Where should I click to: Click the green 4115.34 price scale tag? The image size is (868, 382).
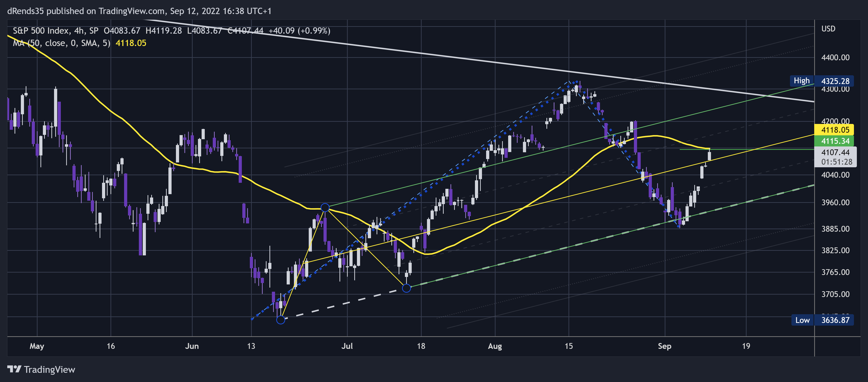(x=835, y=141)
